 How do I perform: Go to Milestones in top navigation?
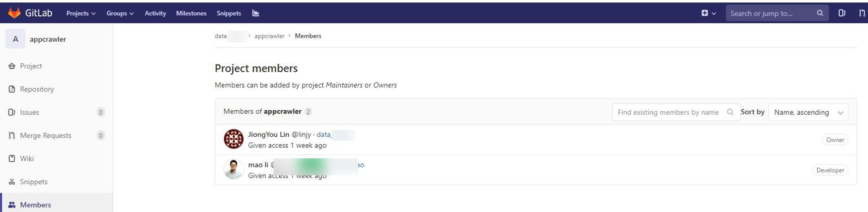(191, 13)
